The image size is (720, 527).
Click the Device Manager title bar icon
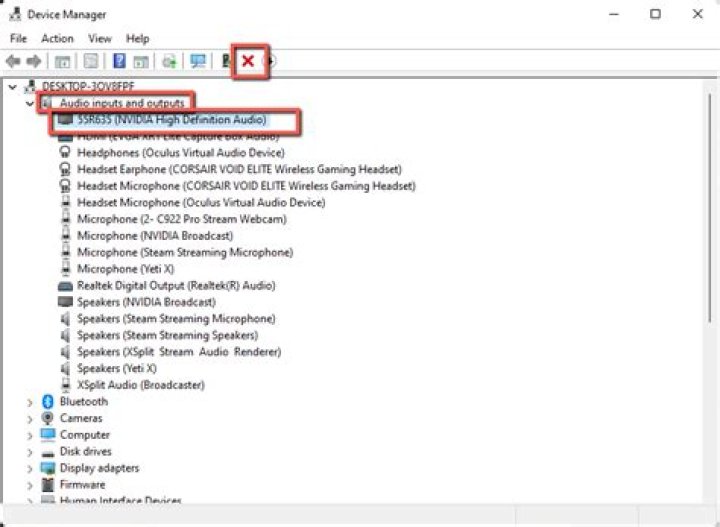pyautogui.click(x=15, y=14)
